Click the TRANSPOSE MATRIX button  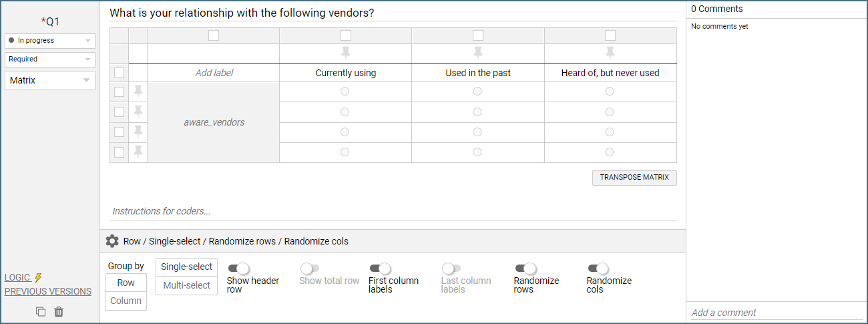[634, 178]
